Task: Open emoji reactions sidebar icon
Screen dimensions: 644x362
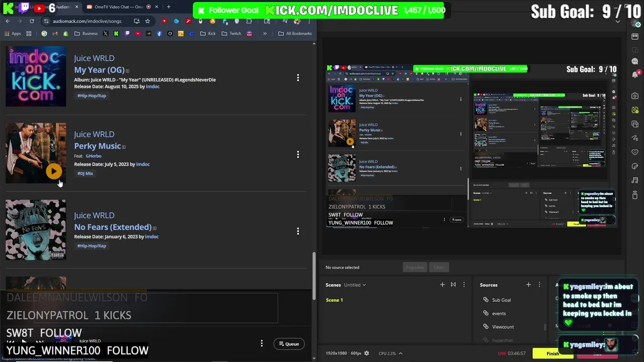Action: click(635, 152)
